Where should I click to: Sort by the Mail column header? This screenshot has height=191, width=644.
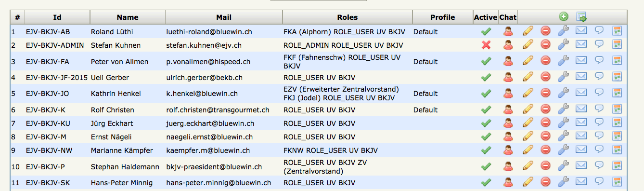(x=224, y=17)
